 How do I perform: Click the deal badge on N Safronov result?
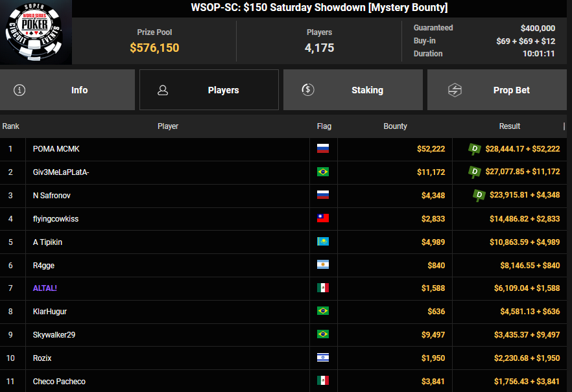(x=479, y=195)
